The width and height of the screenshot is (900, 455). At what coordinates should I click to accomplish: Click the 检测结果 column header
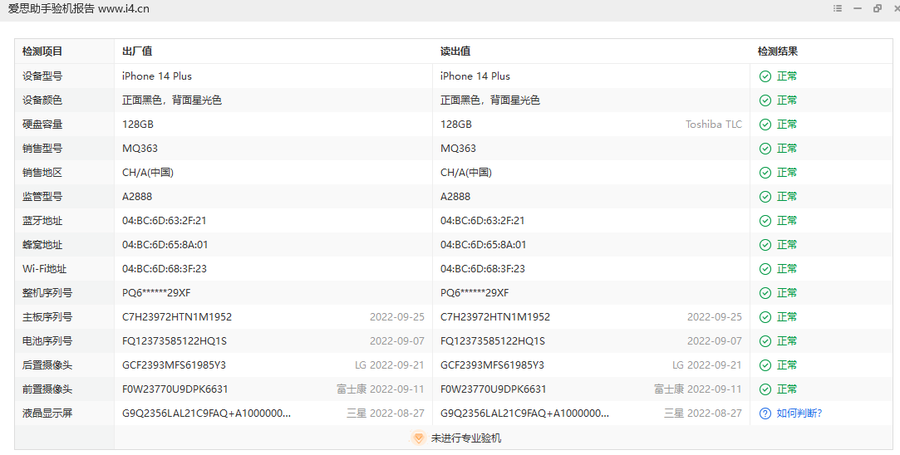coord(778,52)
